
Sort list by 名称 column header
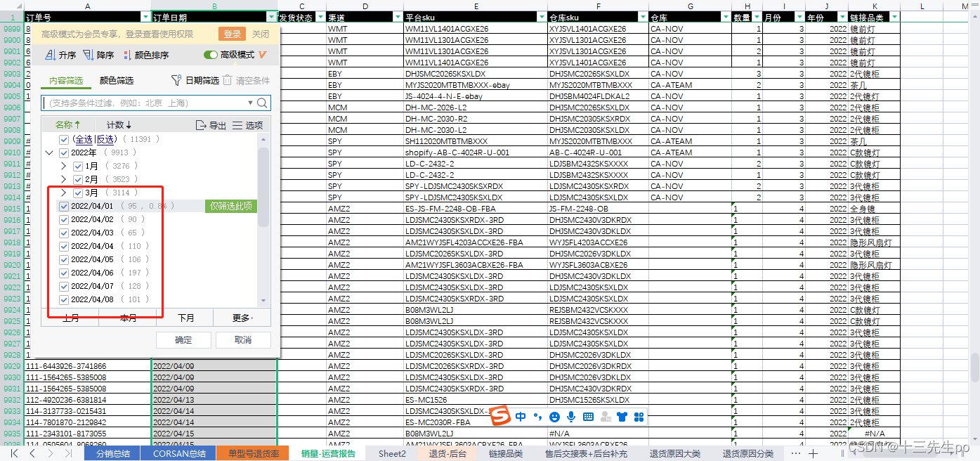(68, 125)
